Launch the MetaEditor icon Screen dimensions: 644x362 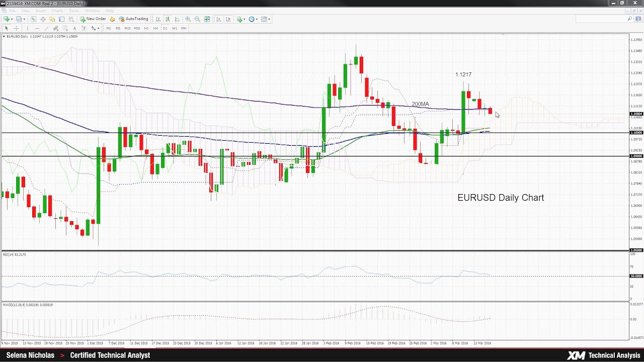[x=112, y=19]
